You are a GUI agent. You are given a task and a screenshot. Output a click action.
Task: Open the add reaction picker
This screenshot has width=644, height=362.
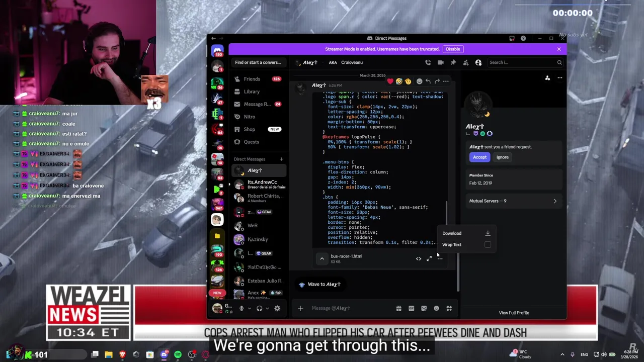tap(419, 81)
